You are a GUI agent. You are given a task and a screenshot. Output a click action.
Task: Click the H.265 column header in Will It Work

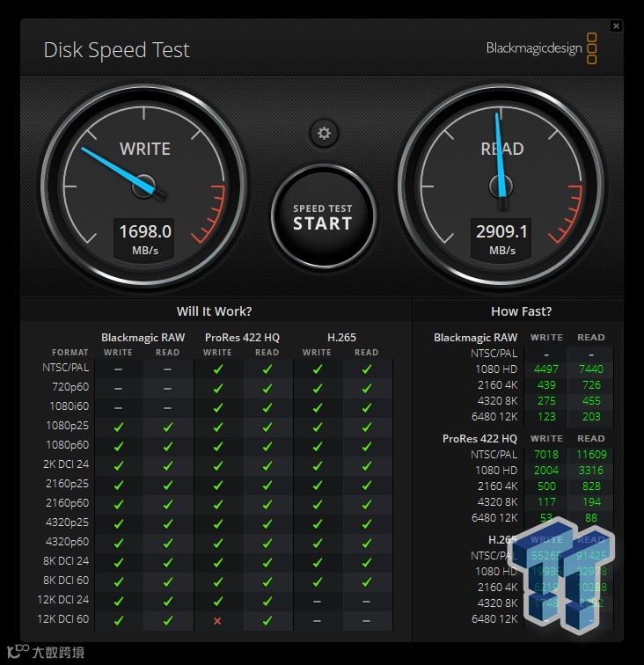(341, 338)
